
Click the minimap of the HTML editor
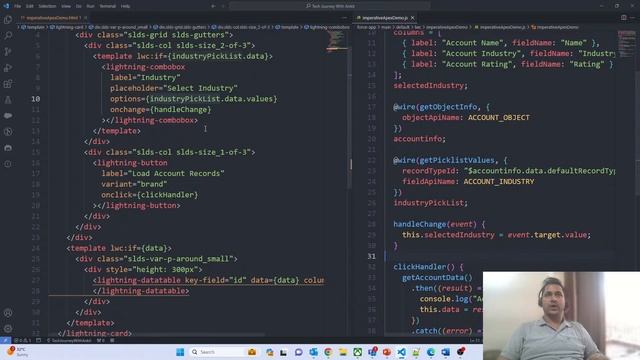pyautogui.click(x=337, y=41)
